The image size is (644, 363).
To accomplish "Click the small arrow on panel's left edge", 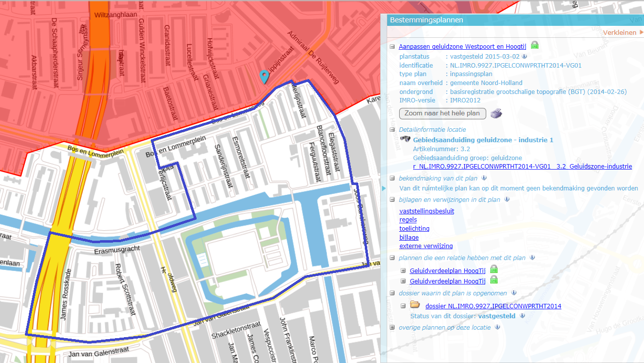I will tap(383, 188).
